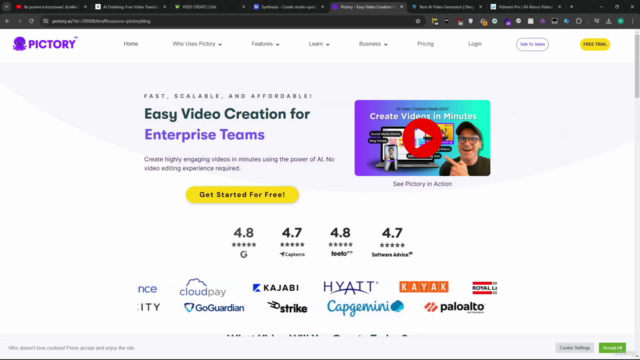Open the purple extension with 25 badge

(507, 21)
